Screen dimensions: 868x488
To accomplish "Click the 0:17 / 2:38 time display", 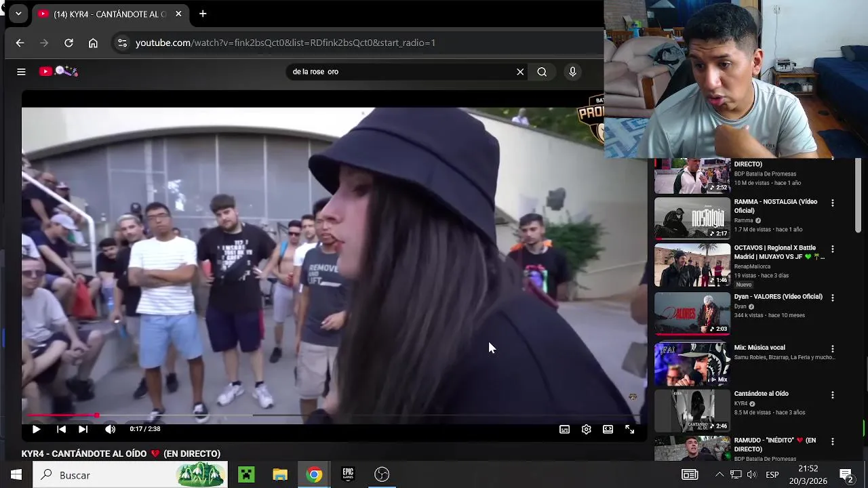I will pos(145,429).
